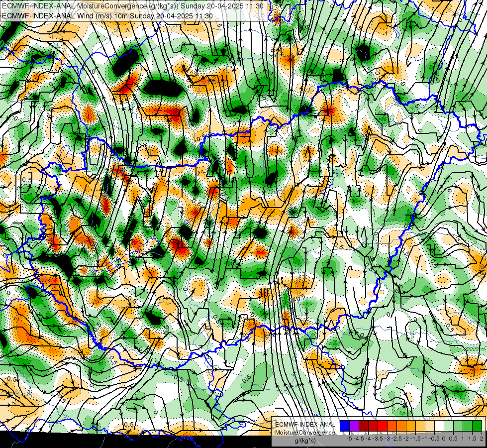487x448 pixels.
Task: Click the '-4.5' legend scale value
Action: (x=359, y=439)
